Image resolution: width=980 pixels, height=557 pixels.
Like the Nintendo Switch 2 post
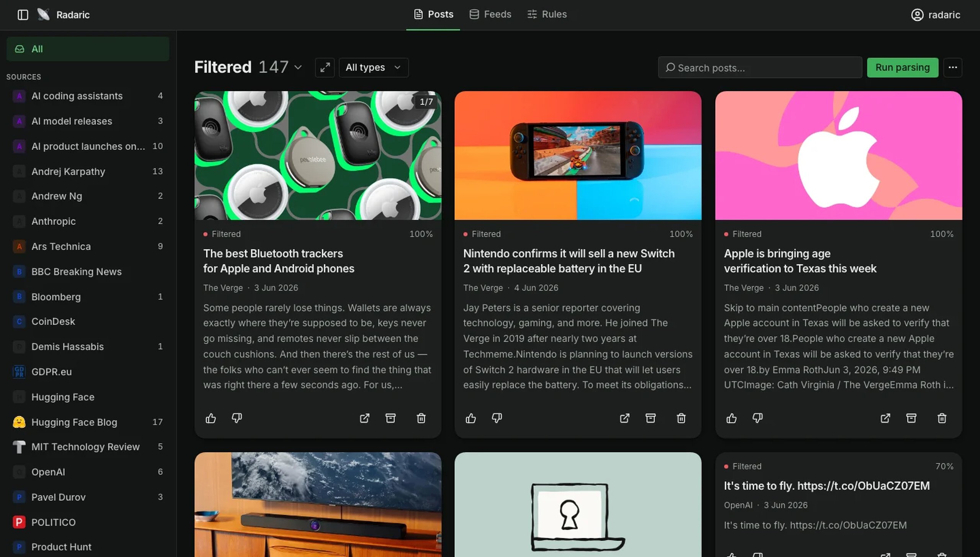(471, 418)
